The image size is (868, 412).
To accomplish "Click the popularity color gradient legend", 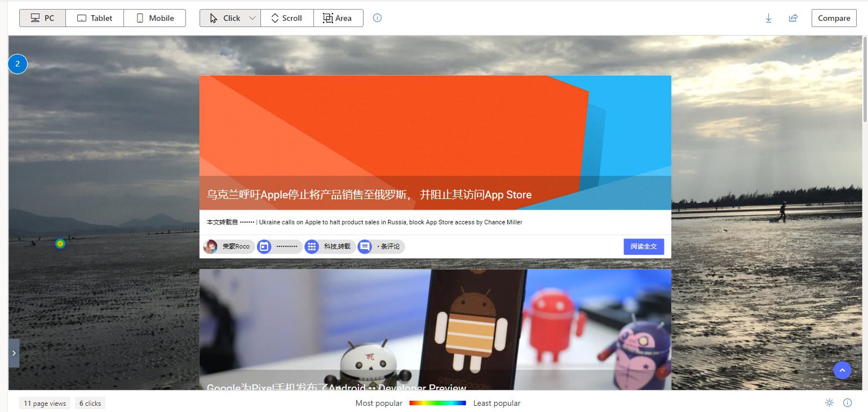I will tap(437, 403).
